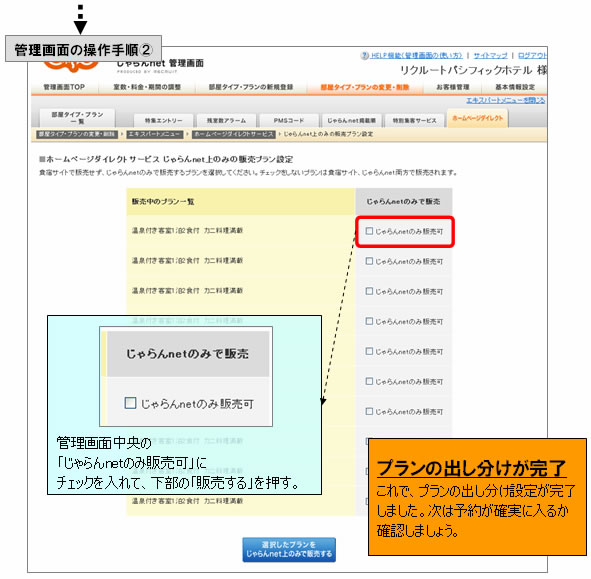Switch to じゃらんnet掲載順 tab
Viewport: 591px width, 579px height.
point(351,121)
